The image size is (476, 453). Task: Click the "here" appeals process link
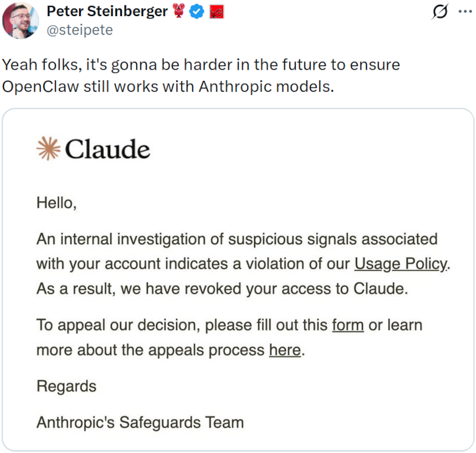284,350
